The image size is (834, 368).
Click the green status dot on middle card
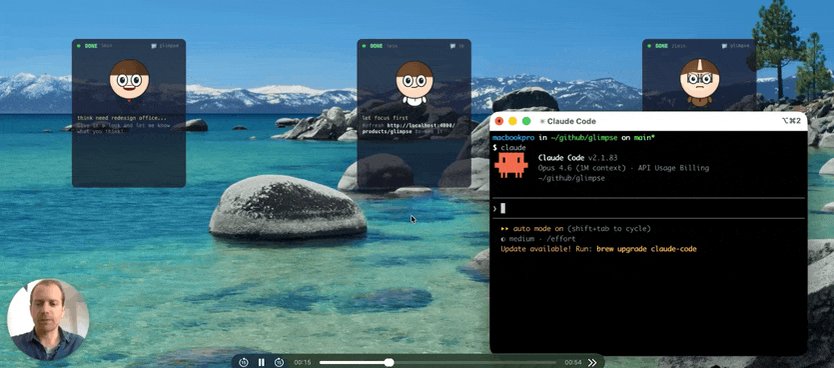point(363,46)
